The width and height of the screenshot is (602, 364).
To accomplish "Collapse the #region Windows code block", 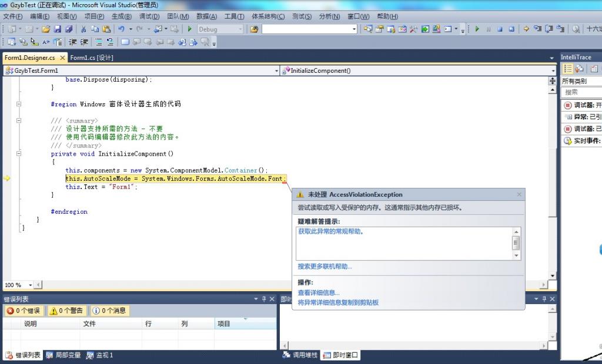I will click(x=18, y=104).
